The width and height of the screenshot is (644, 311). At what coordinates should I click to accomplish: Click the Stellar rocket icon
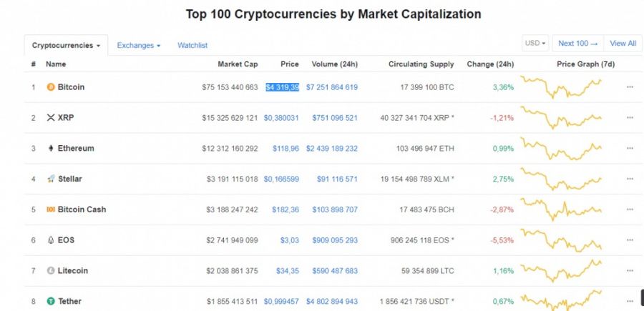coord(51,179)
